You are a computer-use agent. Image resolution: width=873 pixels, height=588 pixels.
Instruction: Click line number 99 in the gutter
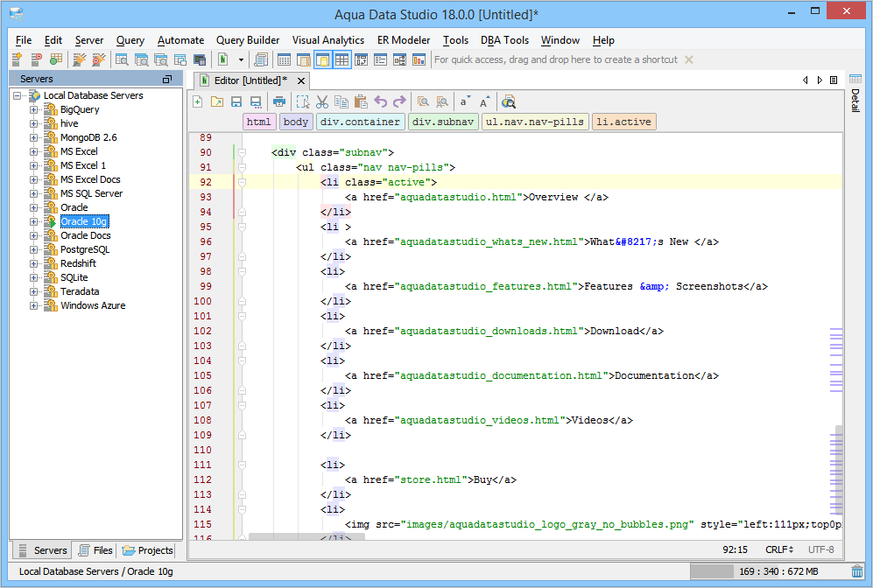(x=206, y=286)
